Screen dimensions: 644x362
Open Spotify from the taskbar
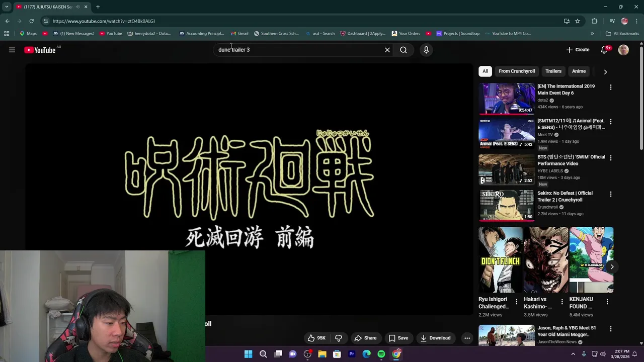pos(381,354)
